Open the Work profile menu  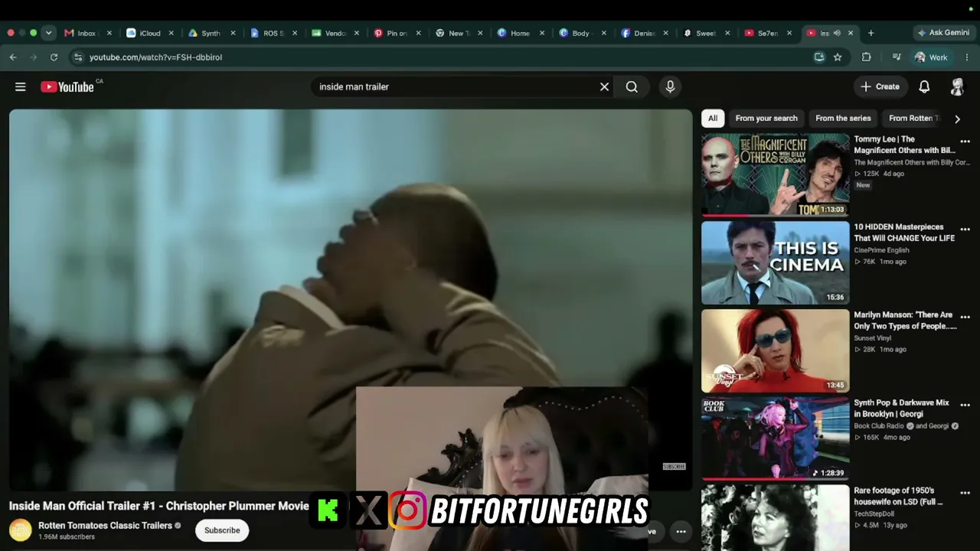point(931,57)
